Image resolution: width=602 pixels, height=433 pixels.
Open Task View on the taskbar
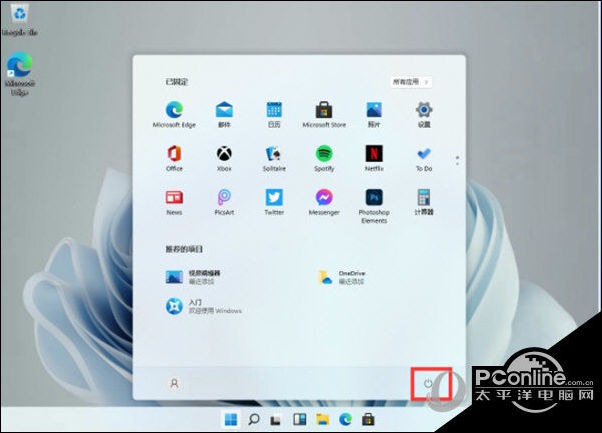(276, 421)
